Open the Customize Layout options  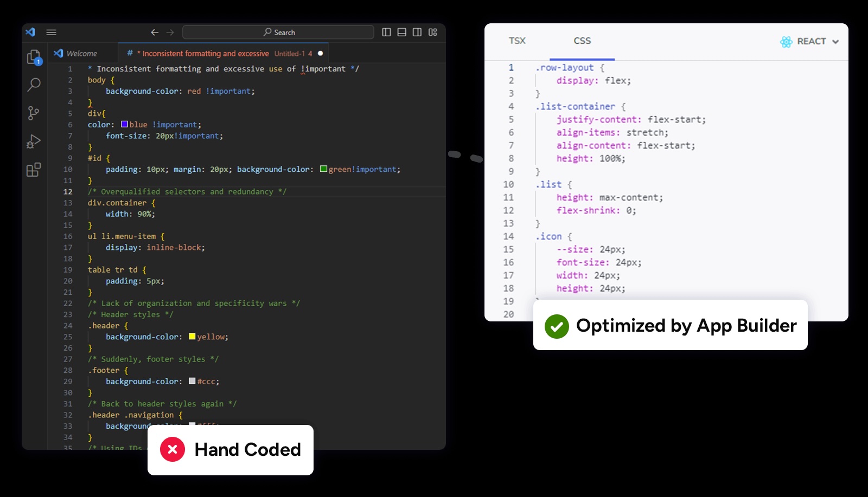[x=433, y=33]
